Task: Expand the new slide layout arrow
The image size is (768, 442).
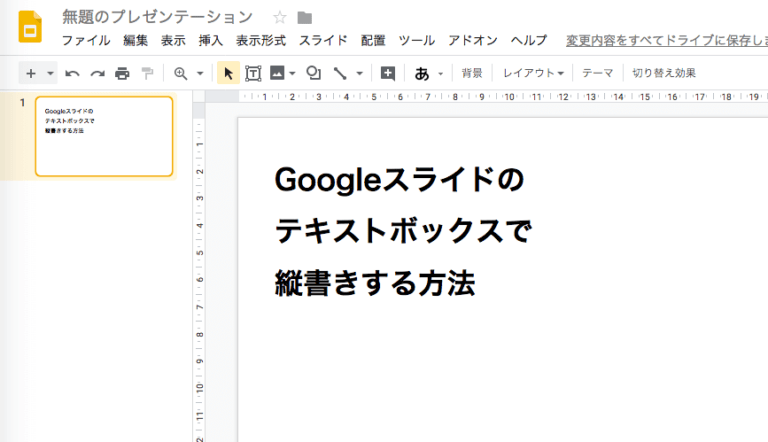Action: pyautogui.click(x=50, y=74)
